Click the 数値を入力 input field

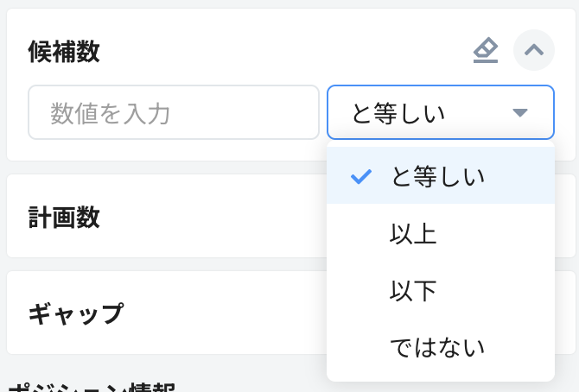point(174,112)
